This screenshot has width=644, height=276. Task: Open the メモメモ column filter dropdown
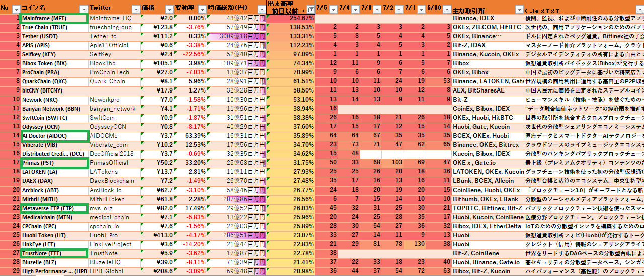pos(639,9)
